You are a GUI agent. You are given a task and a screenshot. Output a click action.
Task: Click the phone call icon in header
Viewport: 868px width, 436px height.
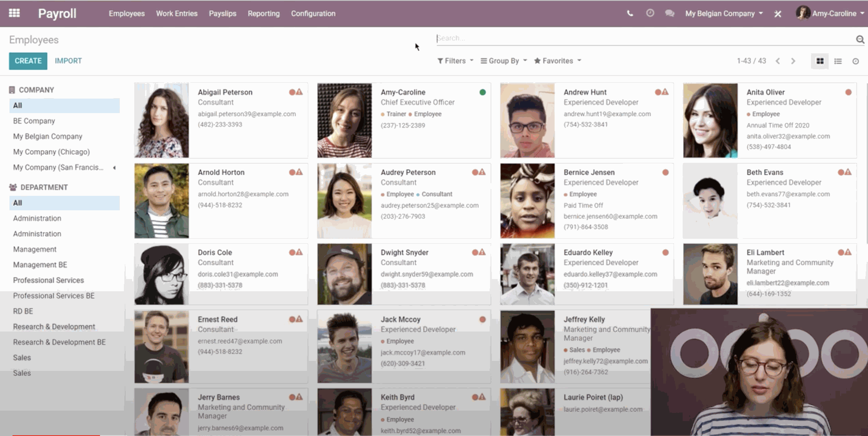pos(630,14)
